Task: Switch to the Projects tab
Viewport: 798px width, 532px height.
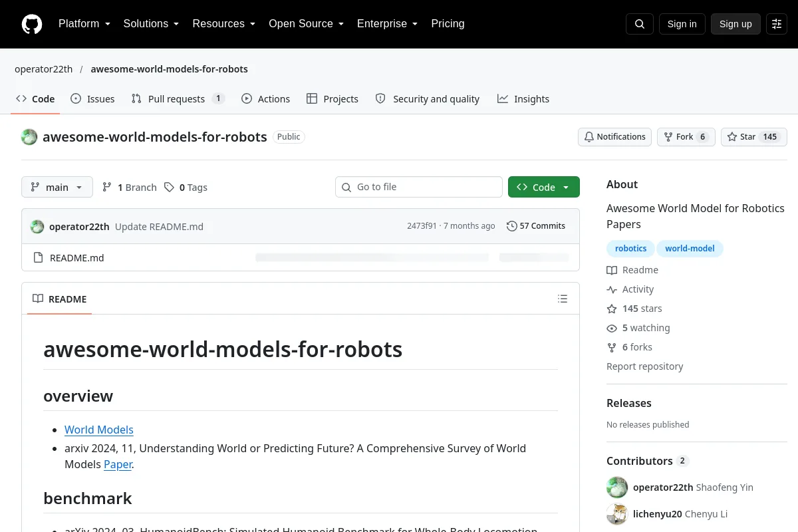Action: (x=332, y=99)
